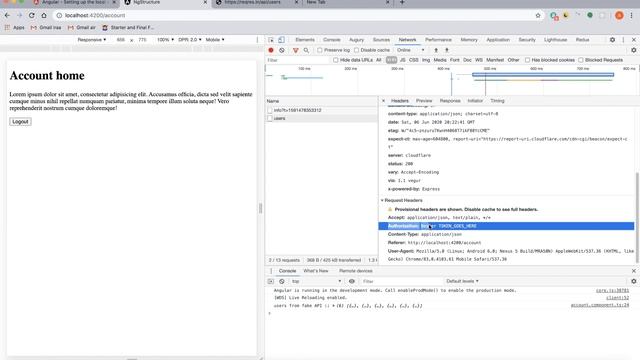Viewport: 640px width, 360px height.
Task: Open Starter and Final bookmark
Action: [128, 28]
